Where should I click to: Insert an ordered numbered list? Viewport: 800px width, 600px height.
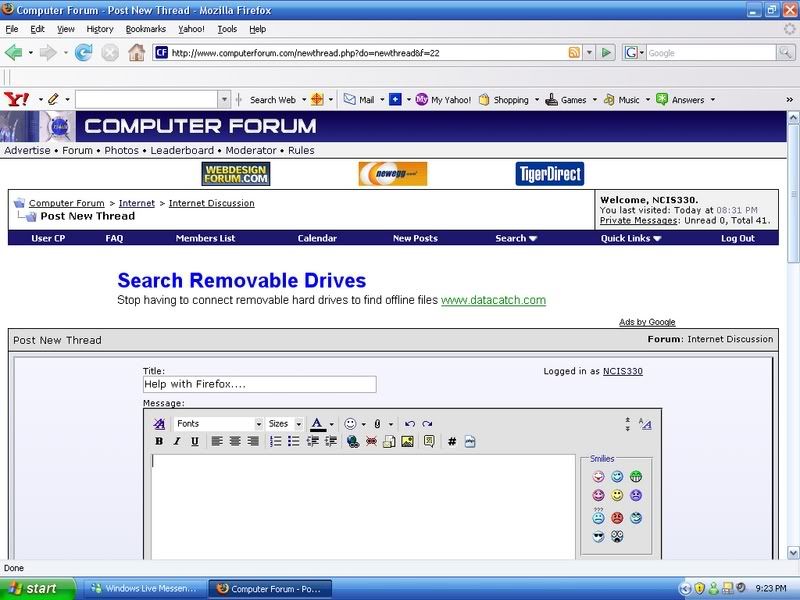(x=276, y=441)
